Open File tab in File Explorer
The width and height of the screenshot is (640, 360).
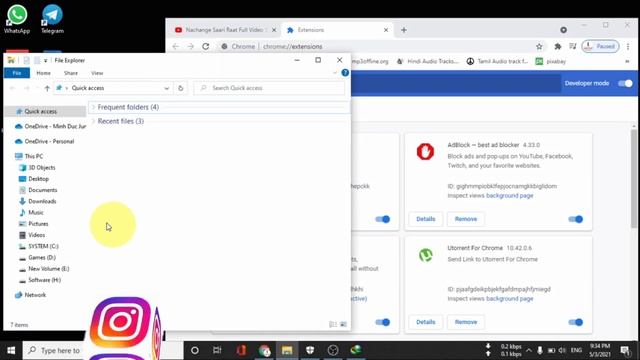tap(17, 73)
